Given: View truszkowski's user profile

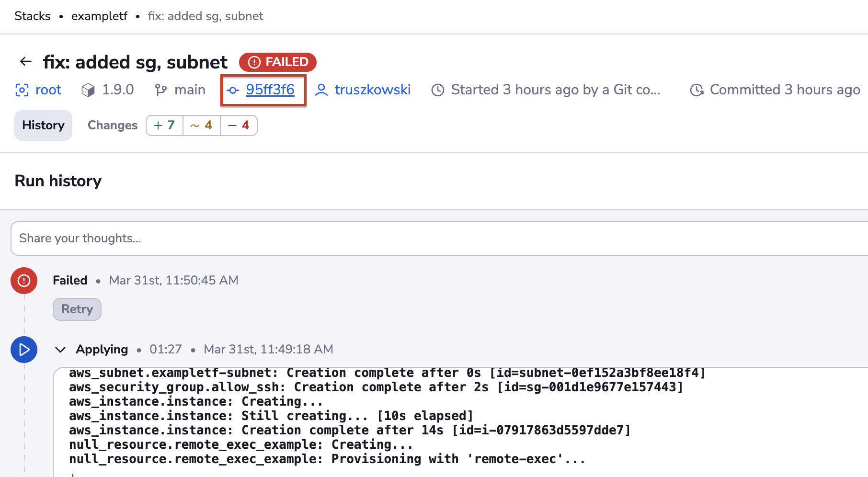Looking at the screenshot, I should coord(373,90).
